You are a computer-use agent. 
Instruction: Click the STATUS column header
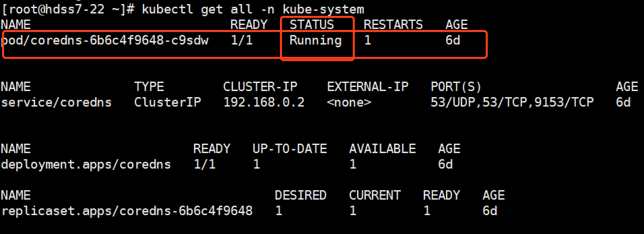click(x=312, y=25)
